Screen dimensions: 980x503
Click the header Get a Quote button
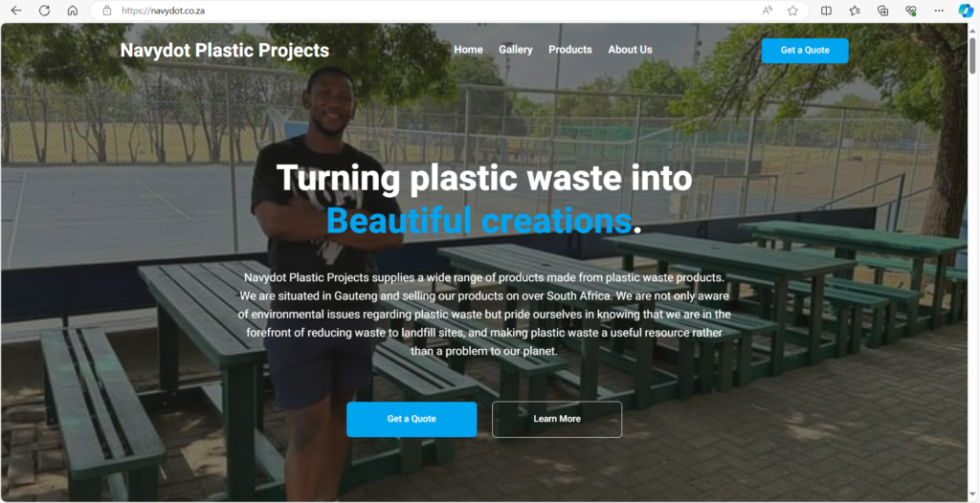coord(805,50)
